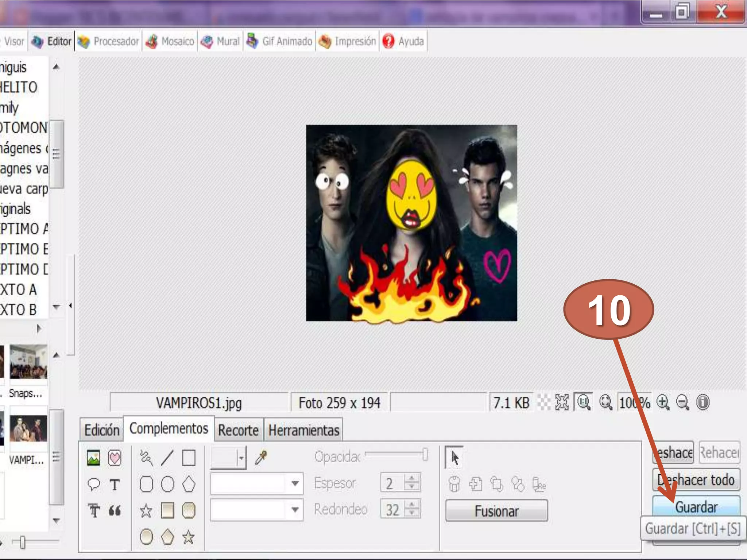Click the Guardar button

click(x=696, y=506)
